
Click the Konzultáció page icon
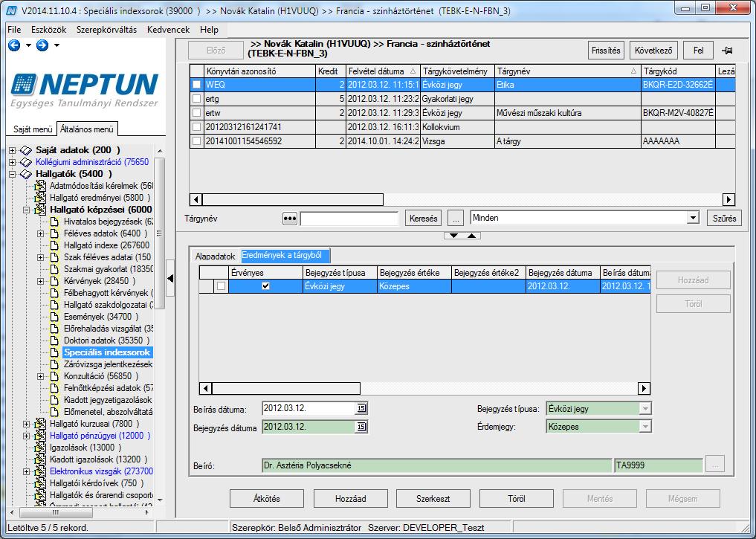coord(54,376)
